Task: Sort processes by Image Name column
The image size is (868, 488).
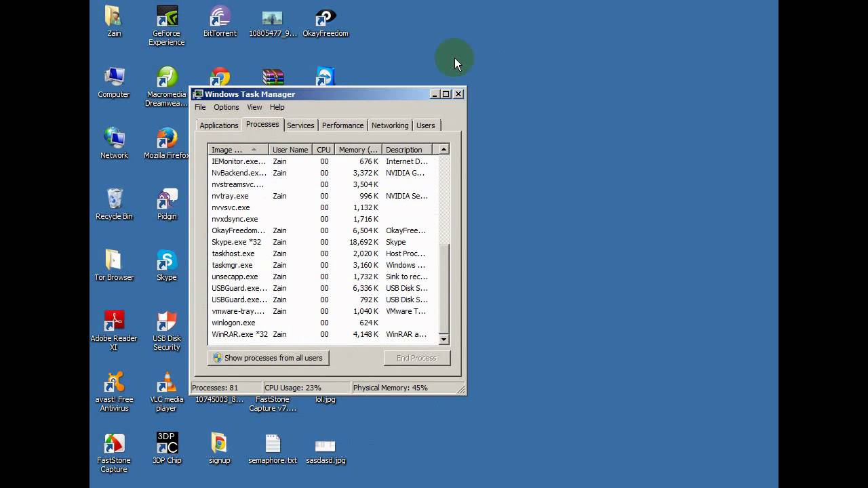Action: point(238,150)
